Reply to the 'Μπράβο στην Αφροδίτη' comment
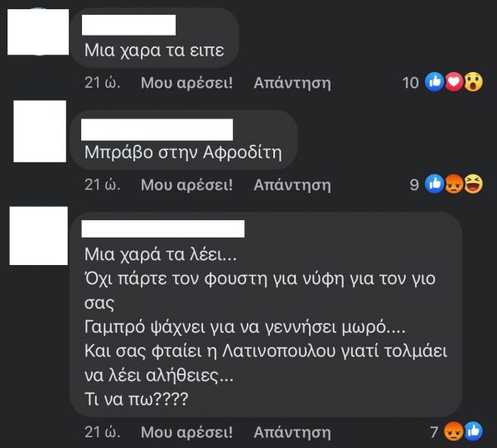This screenshot has height=448, width=497. pos(292,185)
